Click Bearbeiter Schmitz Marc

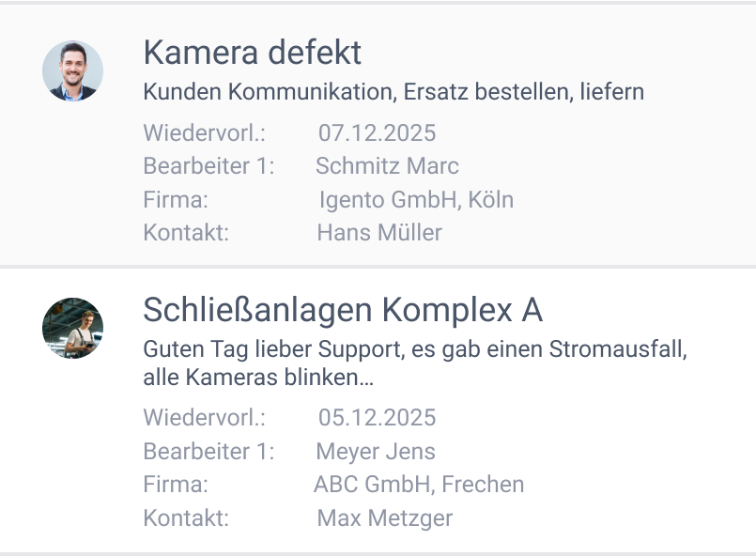click(x=387, y=166)
